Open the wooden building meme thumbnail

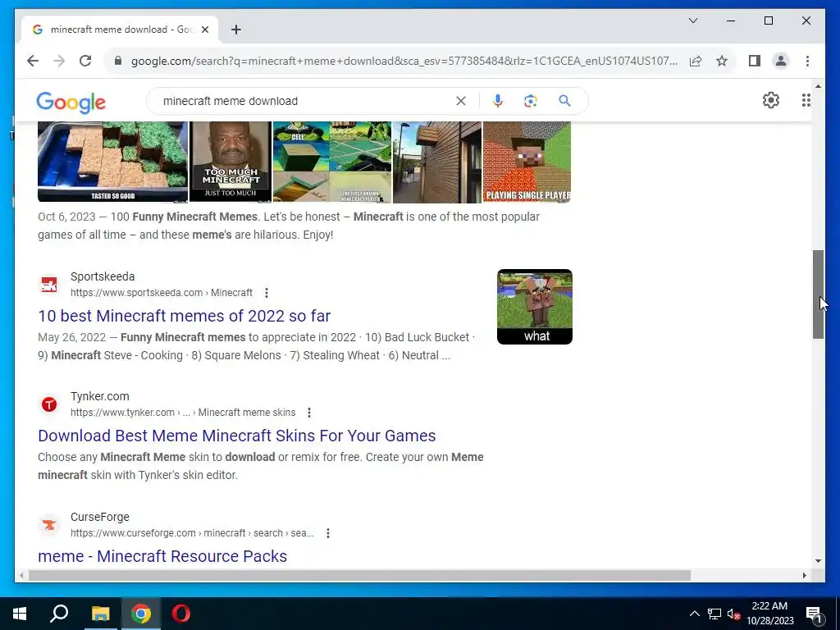coord(437,162)
